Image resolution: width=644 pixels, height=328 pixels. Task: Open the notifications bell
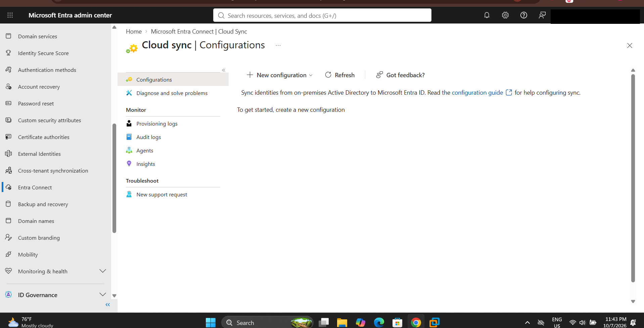[487, 15]
